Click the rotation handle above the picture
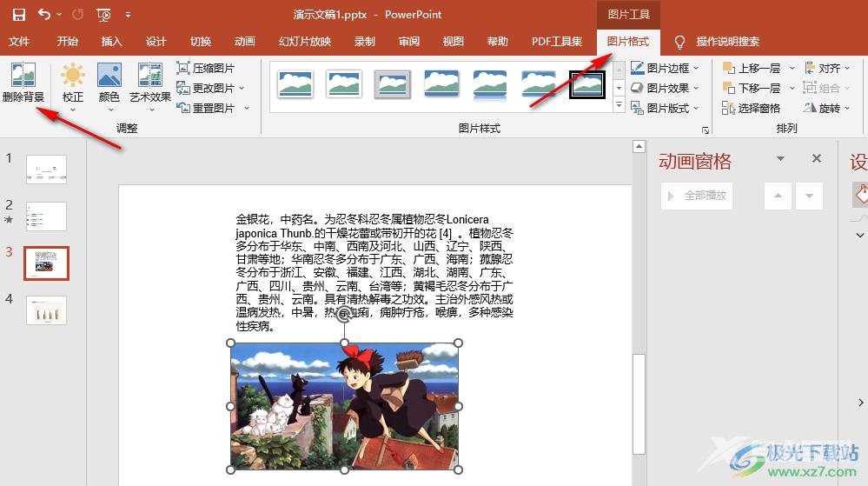Viewport: 868px width, 486px height. [x=344, y=314]
